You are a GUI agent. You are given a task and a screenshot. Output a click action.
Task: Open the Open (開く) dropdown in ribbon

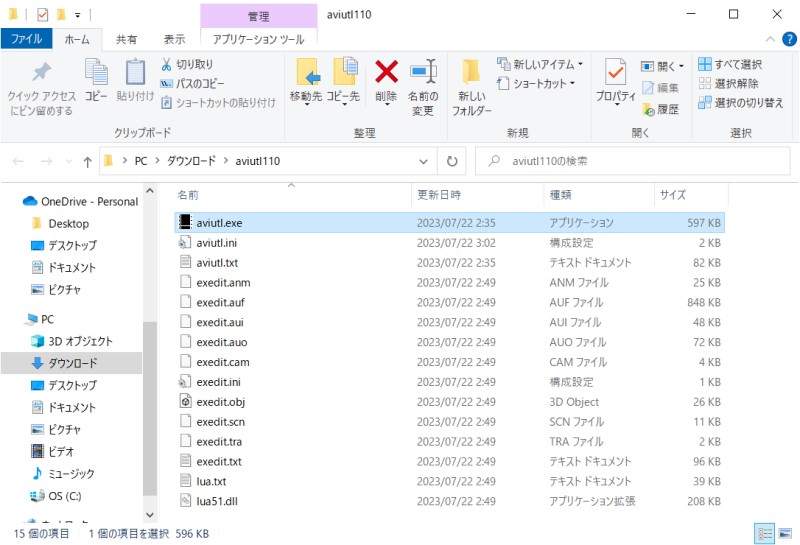tap(662, 66)
